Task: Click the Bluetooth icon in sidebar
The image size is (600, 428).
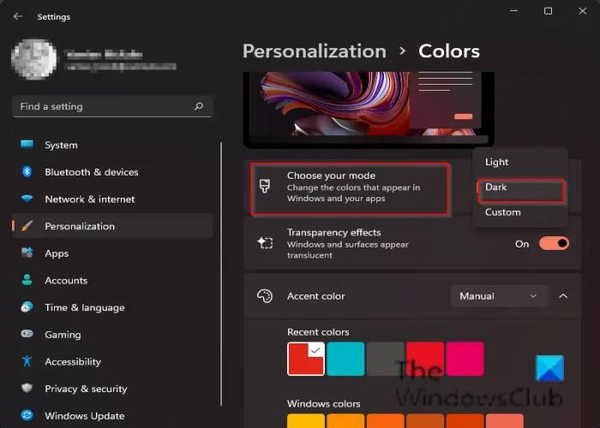Action: [27, 172]
